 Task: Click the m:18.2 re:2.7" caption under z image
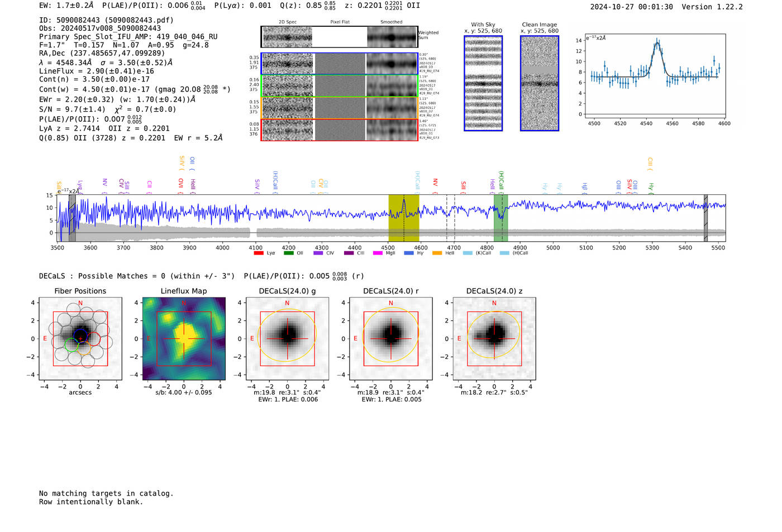click(x=494, y=392)
